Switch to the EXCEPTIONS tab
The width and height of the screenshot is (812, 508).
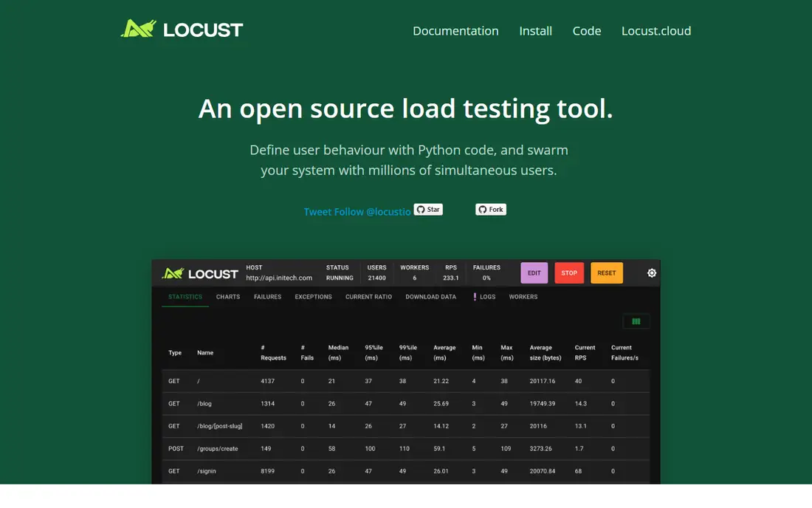(x=313, y=298)
